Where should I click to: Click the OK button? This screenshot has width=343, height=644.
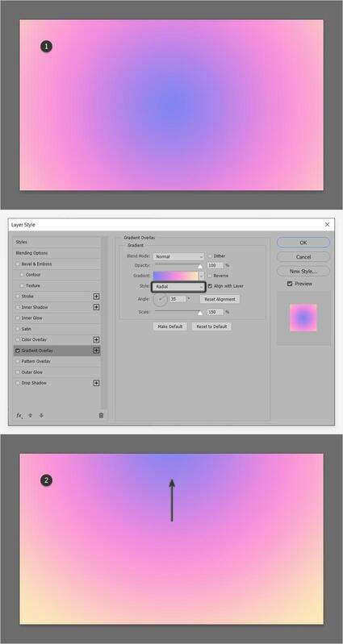[x=303, y=243]
